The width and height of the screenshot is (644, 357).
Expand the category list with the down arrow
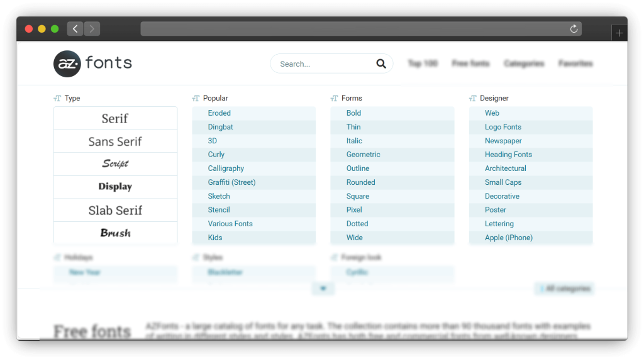(323, 288)
